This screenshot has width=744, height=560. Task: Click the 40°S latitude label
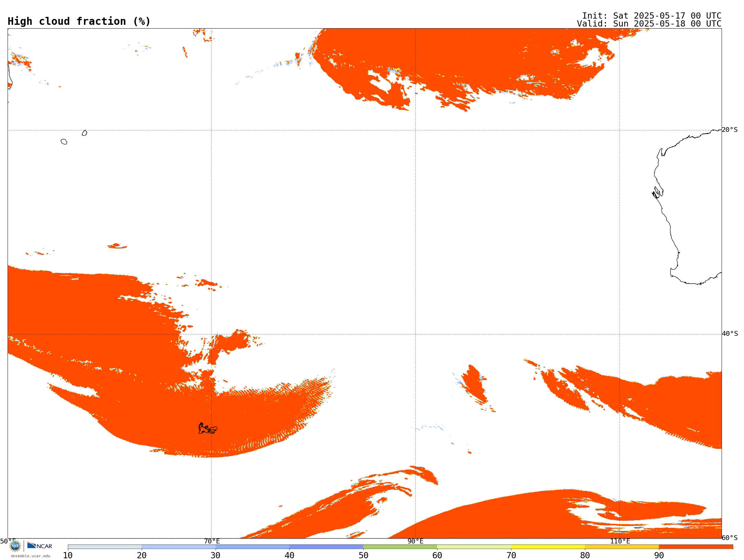coord(730,334)
